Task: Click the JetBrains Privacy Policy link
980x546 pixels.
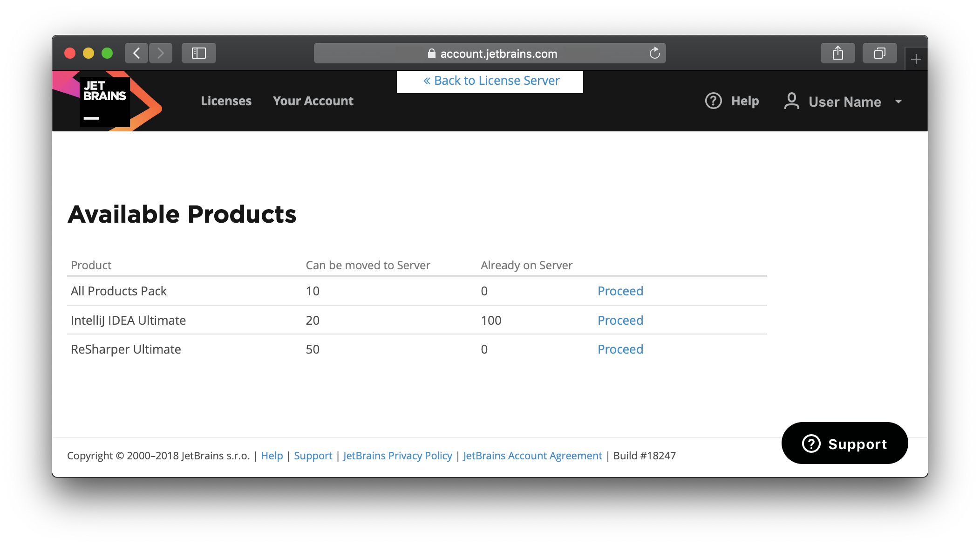Action: (x=396, y=456)
